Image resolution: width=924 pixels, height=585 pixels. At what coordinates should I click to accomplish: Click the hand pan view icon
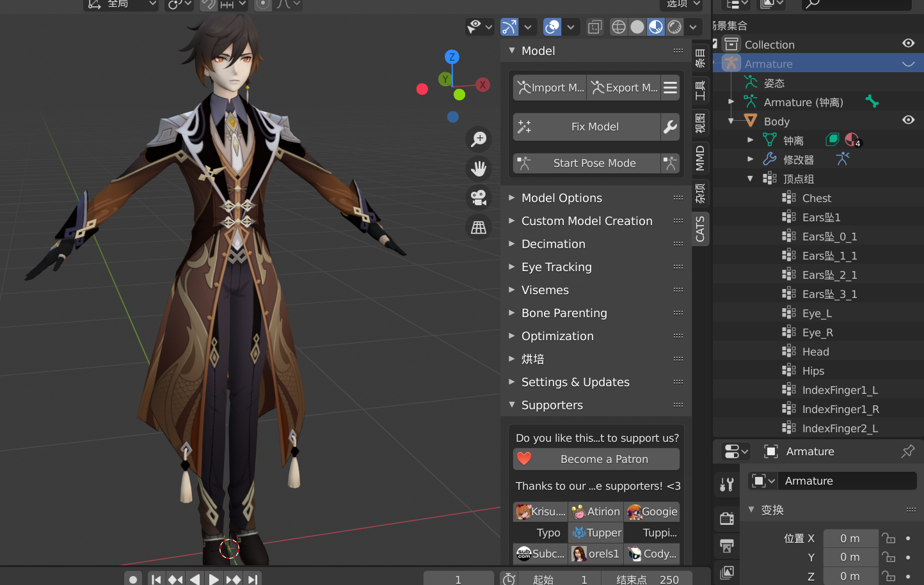pos(479,168)
